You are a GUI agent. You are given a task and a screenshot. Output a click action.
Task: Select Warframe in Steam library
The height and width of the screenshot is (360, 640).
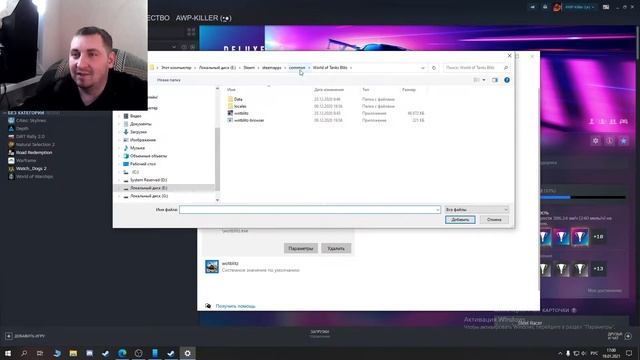[26, 160]
